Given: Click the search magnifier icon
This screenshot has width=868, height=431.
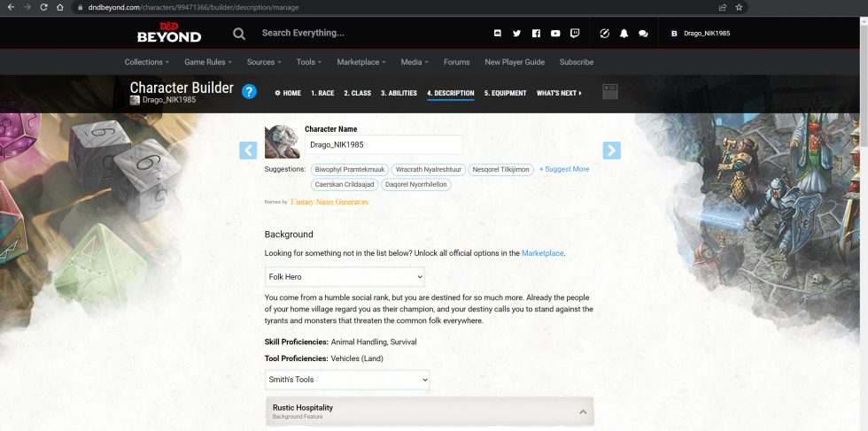Looking at the screenshot, I should click(x=238, y=34).
